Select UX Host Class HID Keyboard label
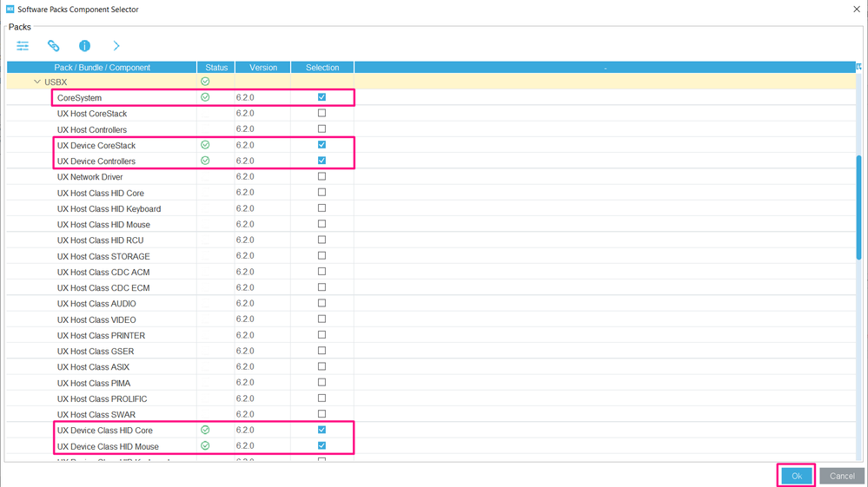The image size is (868, 487). (109, 209)
